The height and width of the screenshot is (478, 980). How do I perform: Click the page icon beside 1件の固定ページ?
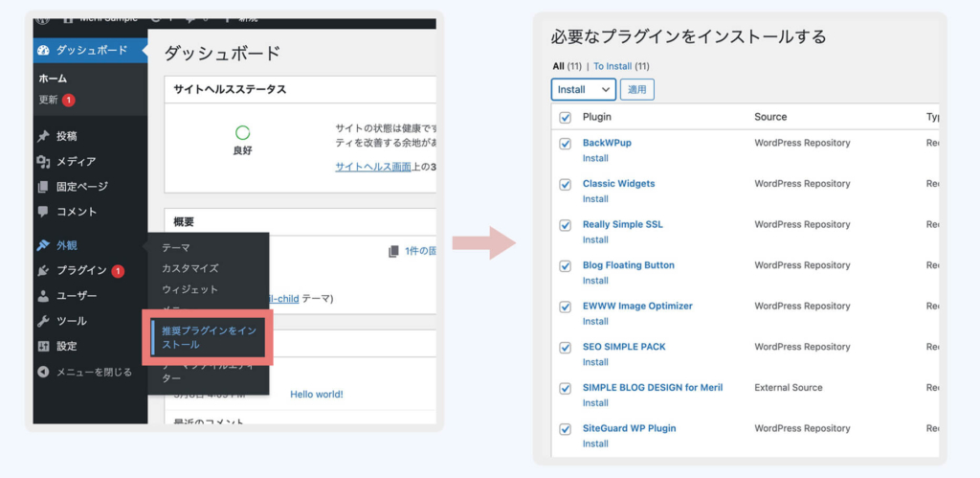tap(393, 251)
